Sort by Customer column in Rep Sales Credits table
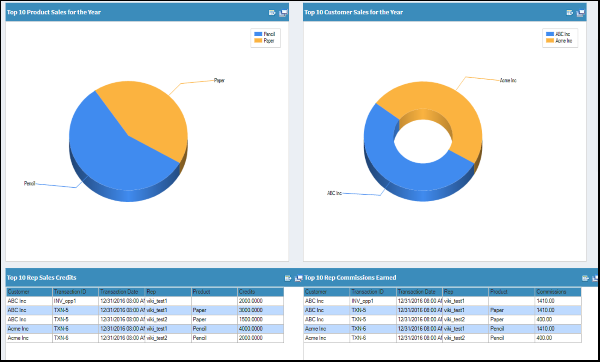Image resolution: width=600 pixels, height=362 pixels. click(x=29, y=292)
